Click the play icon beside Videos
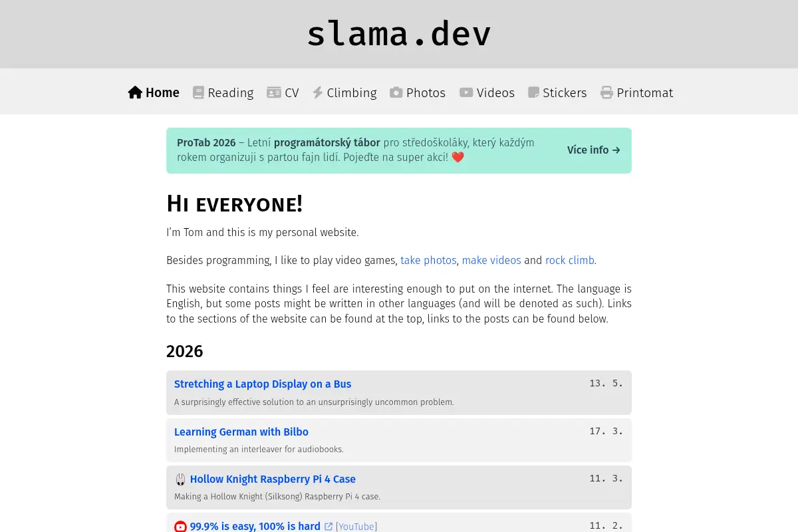This screenshot has height=532, width=798. 466,92
